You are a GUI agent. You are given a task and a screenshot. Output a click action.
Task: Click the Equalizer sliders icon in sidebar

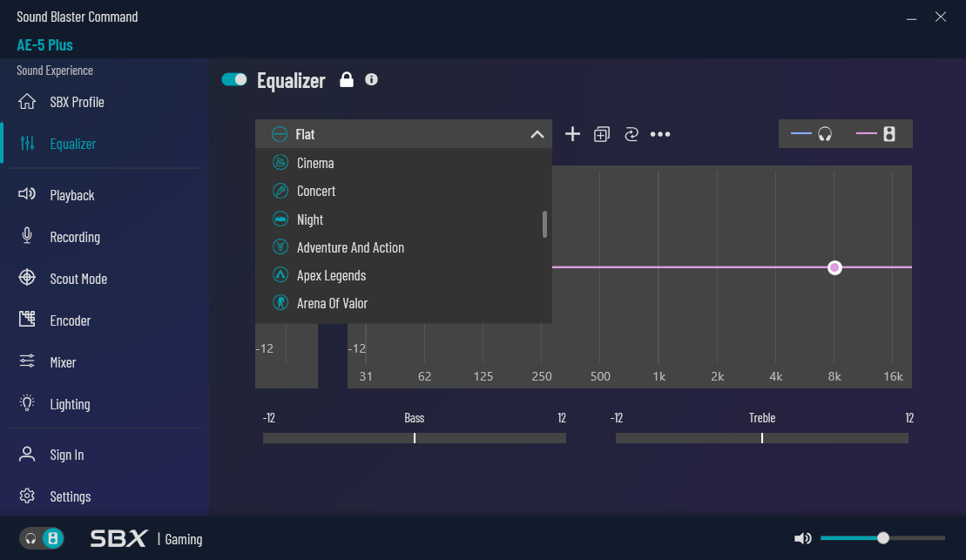(x=27, y=143)
